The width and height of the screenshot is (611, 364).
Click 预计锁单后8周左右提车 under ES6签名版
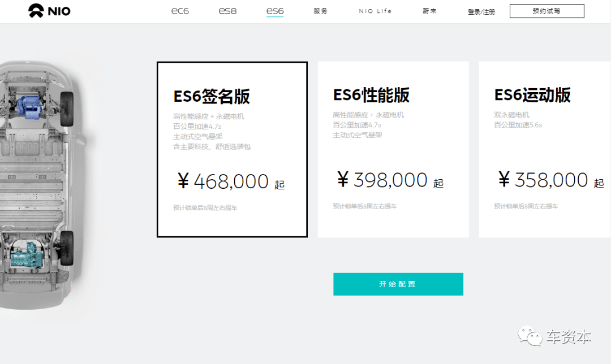[205, 208]
